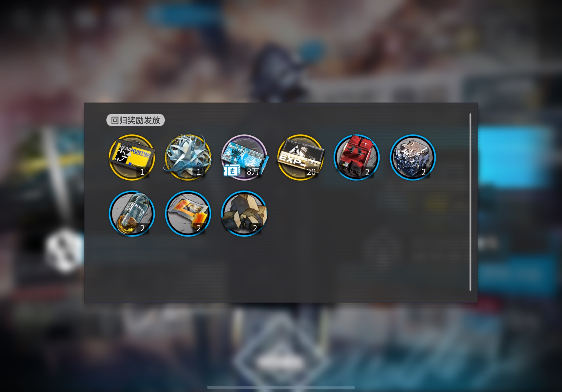Screen dimensions: 562x392
Task: Tap the dark rock chunks material
Action: pos(244,213)
